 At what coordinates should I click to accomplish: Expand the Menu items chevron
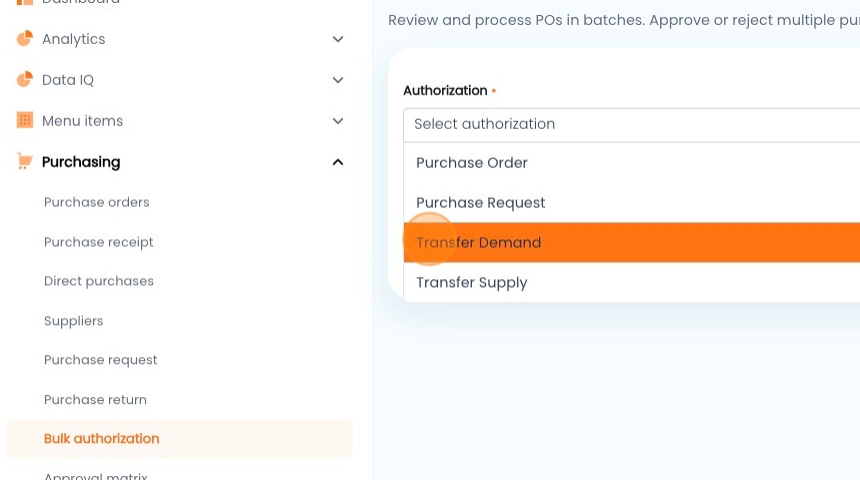click(x=338, y=121)
